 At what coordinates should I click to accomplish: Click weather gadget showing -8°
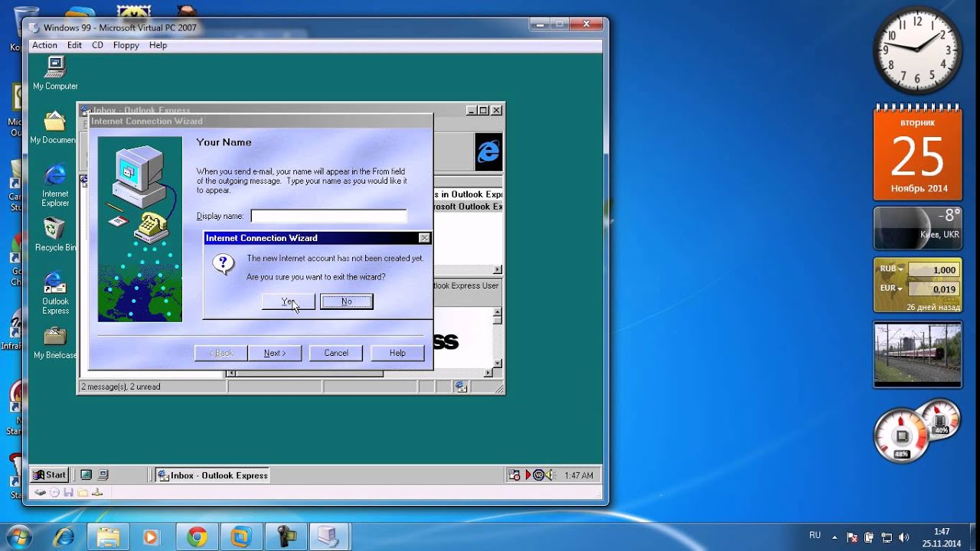[918, 228]
